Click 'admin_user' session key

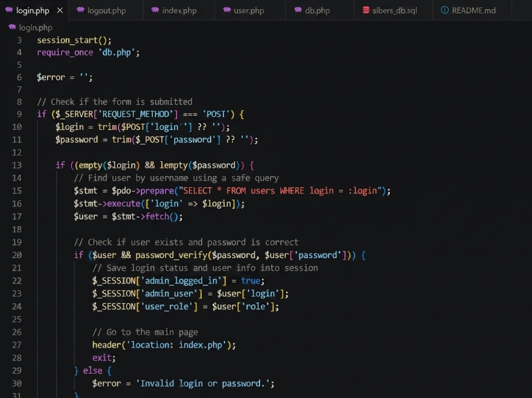(x=169, y=293)
